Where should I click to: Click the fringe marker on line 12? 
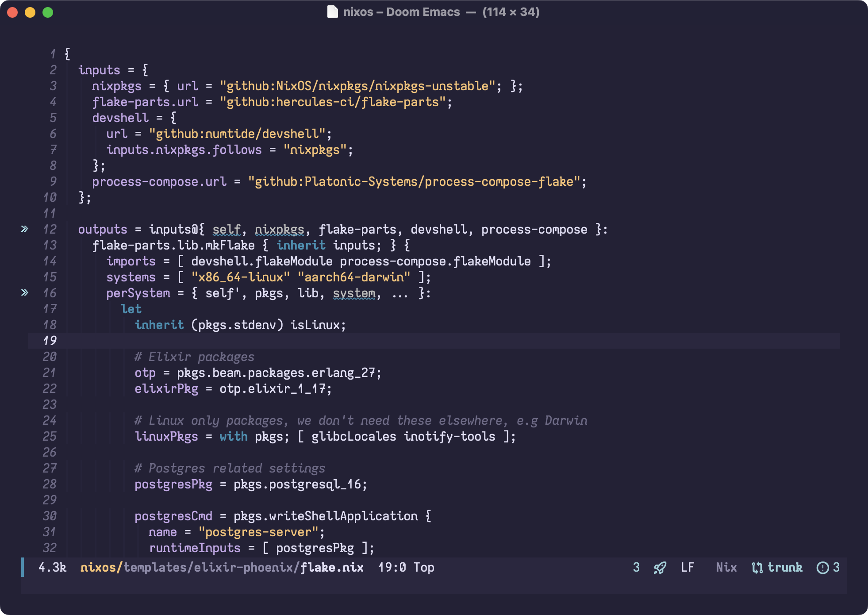tap(25, 229)
